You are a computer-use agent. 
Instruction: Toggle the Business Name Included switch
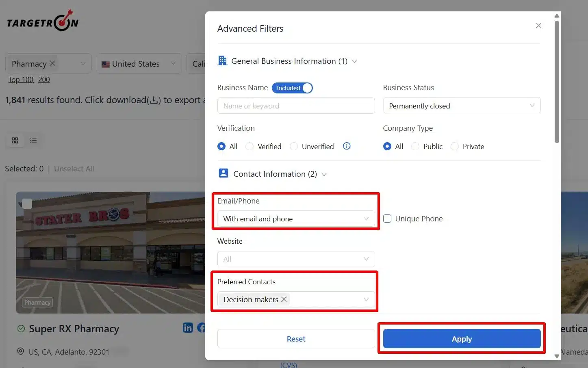click(x=292, y=88)
